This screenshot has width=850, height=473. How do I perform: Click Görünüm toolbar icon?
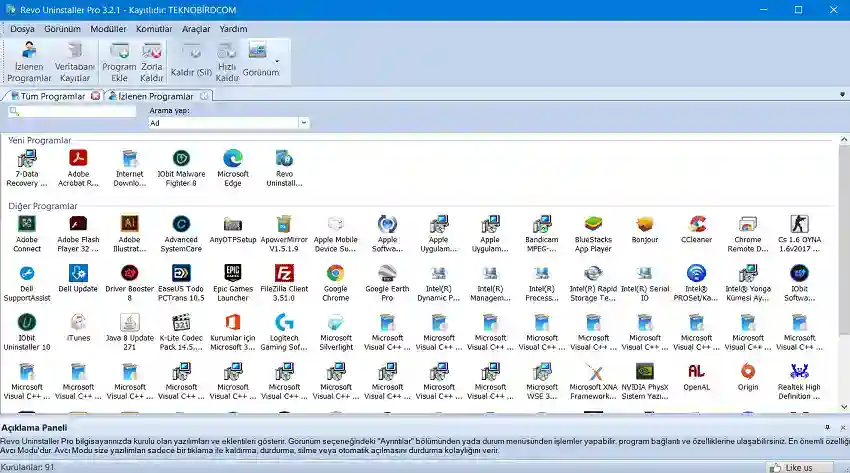coord(257,50)
